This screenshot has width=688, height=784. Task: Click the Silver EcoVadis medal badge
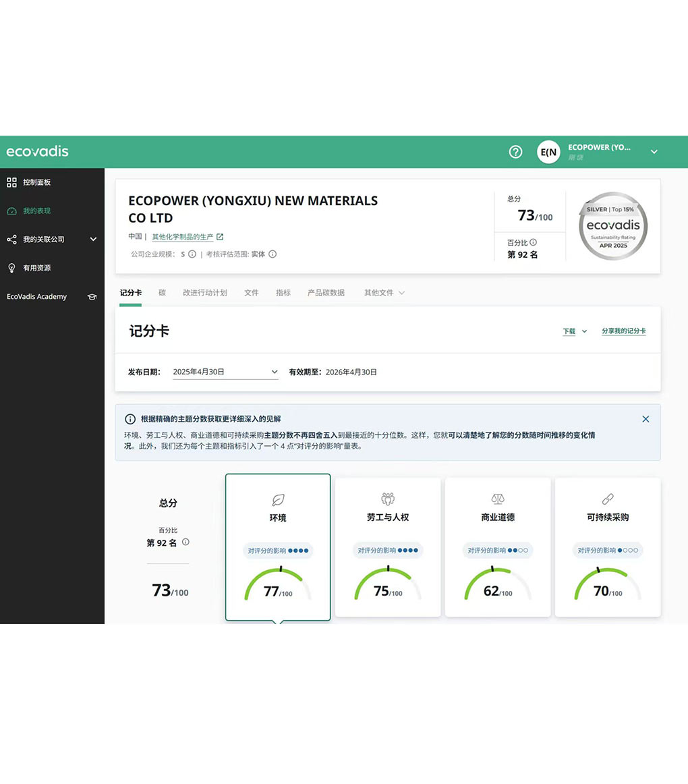tap(613, 225)
